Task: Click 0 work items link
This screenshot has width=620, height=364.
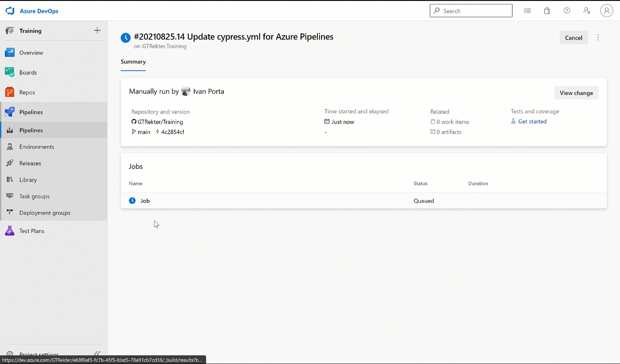Action: click(x=453, y=122)
